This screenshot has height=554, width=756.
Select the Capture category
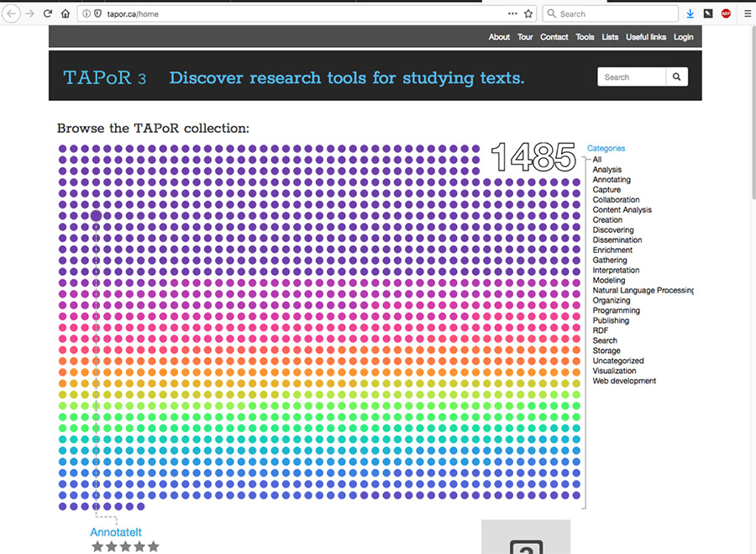[606, 190]
